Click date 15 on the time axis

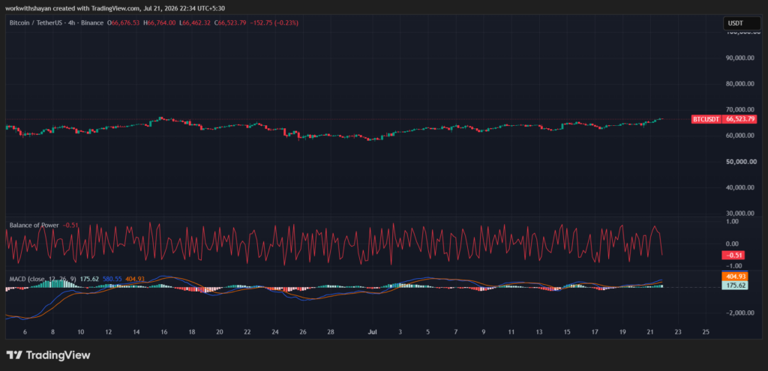tap(567, 332)
